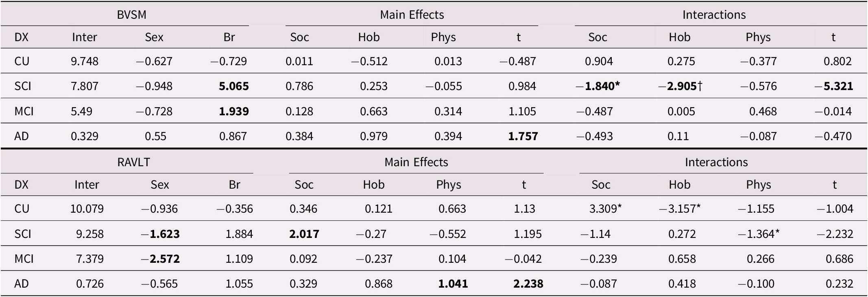Click the −1.840* interaction value
Screen dimensions: 868x297
(x=598, y=86)
